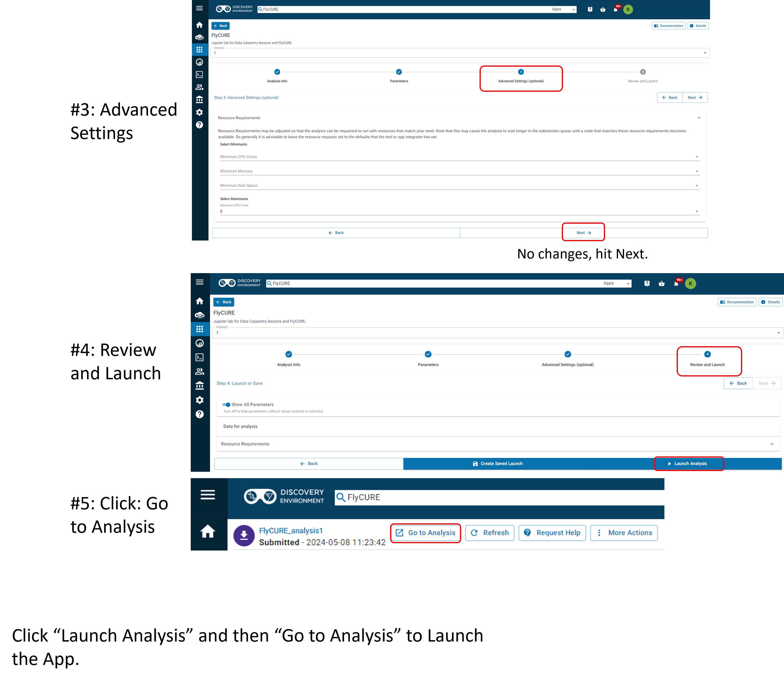Viewport: 784px width, 682px height.
Task: Click the blue Back button above the FlyCURE title in Step 4
Action: pyautogui.click(x=224, y=302)
